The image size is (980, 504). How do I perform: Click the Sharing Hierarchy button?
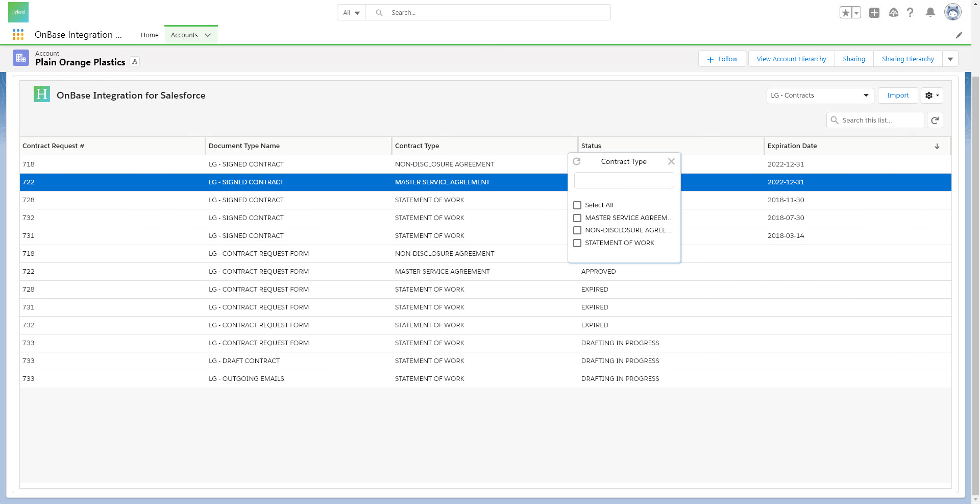(x=908, y=59)
